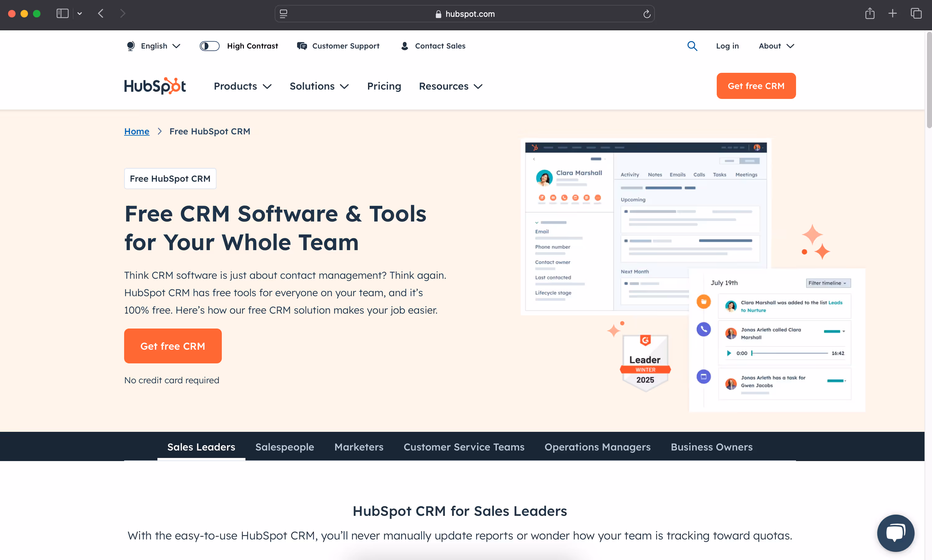Go back with the browser back arrow
Viewport: 932px width, 560px height.
pyautogui.click(x=101, y=14)
